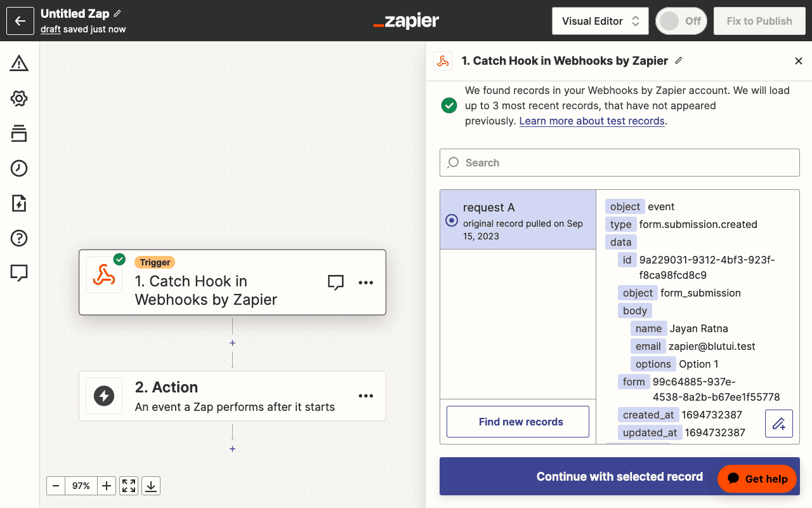This screenshot has width=812, height=508.
Task: Select the request A radio button
Action: 452,220
